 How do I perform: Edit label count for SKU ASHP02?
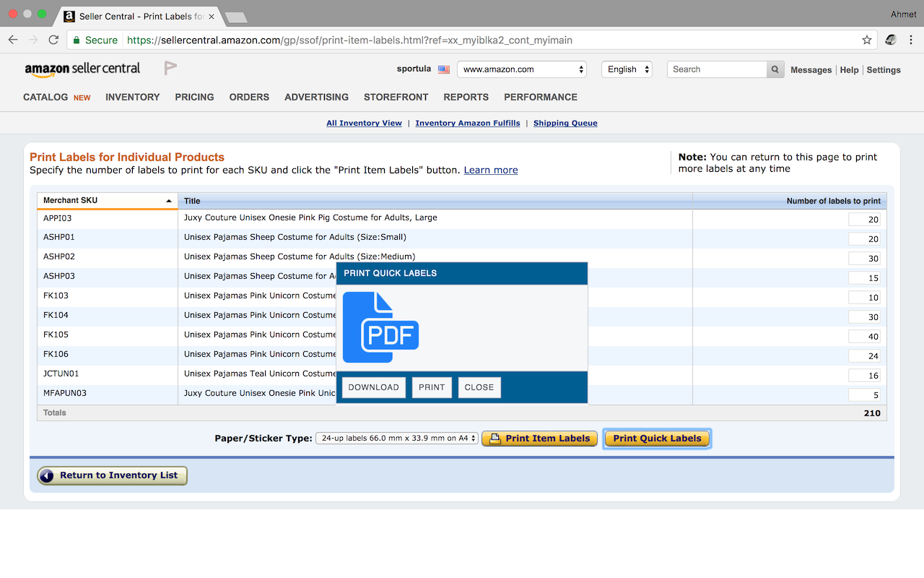864,259
